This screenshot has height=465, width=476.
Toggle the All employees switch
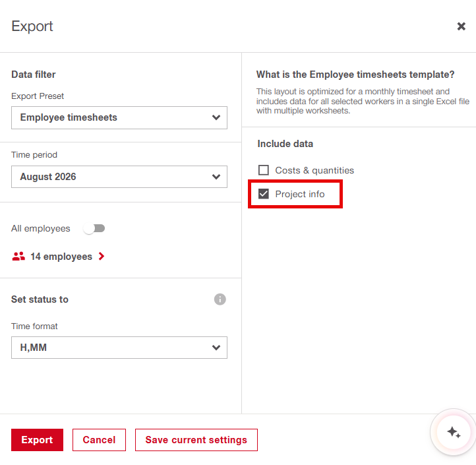click(x=94, y=228)
